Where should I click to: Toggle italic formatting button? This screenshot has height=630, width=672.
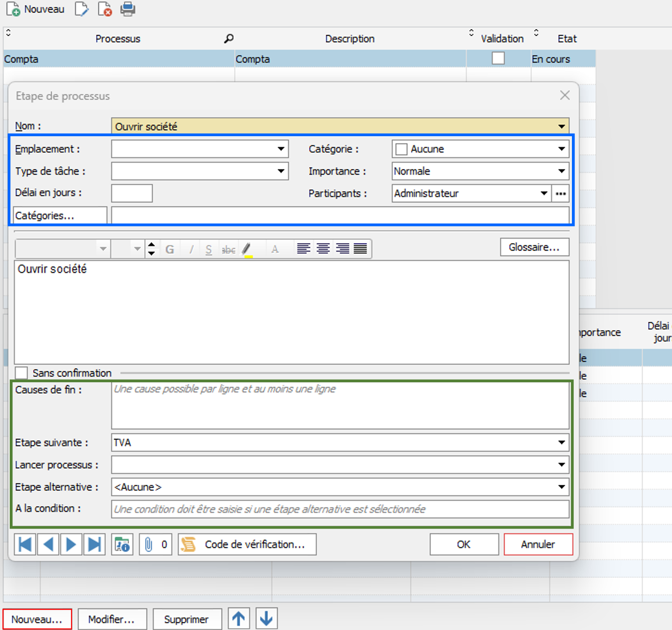click(x=191, y=249)
